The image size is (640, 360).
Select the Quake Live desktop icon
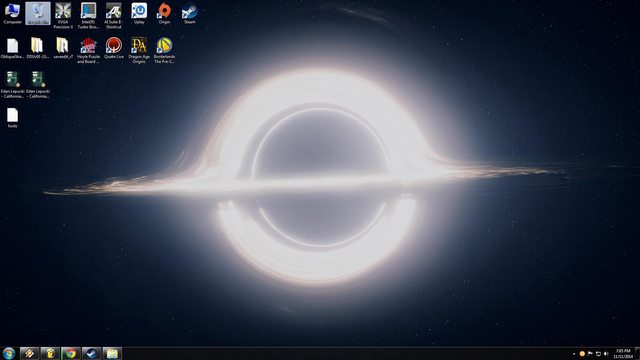pyautogui.click(x=114, y=48)
